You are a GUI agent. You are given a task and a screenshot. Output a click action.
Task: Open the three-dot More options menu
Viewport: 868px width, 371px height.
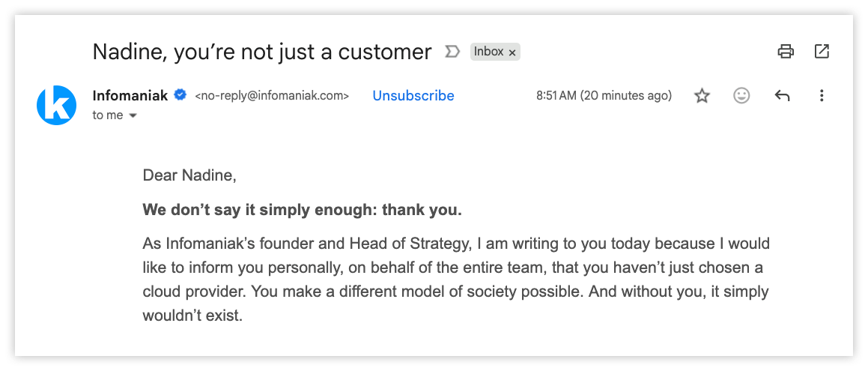[822, 96]
